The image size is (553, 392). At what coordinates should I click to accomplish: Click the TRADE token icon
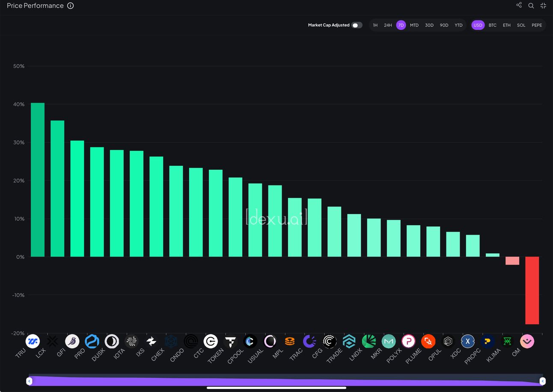(x=349, y=341)
